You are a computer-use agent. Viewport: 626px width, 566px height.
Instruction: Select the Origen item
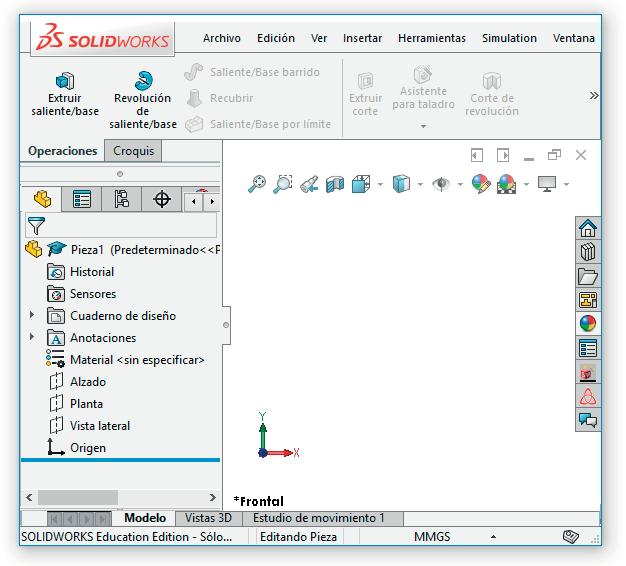click(x=76, y=448)
